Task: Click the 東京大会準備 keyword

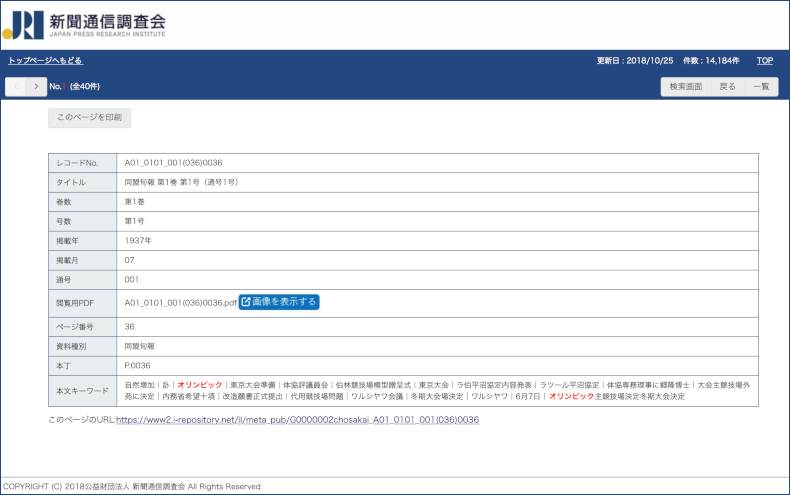Action: click(x=252, y=384)
